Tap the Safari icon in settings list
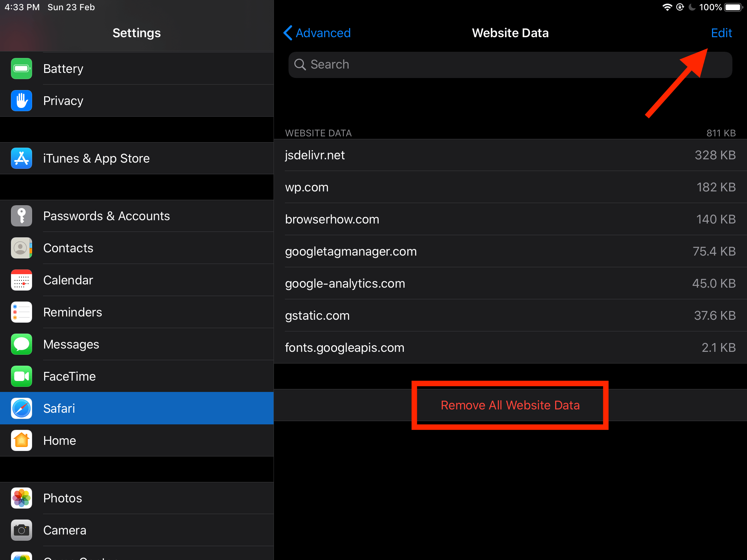747x560 pixels. [22, 408]
